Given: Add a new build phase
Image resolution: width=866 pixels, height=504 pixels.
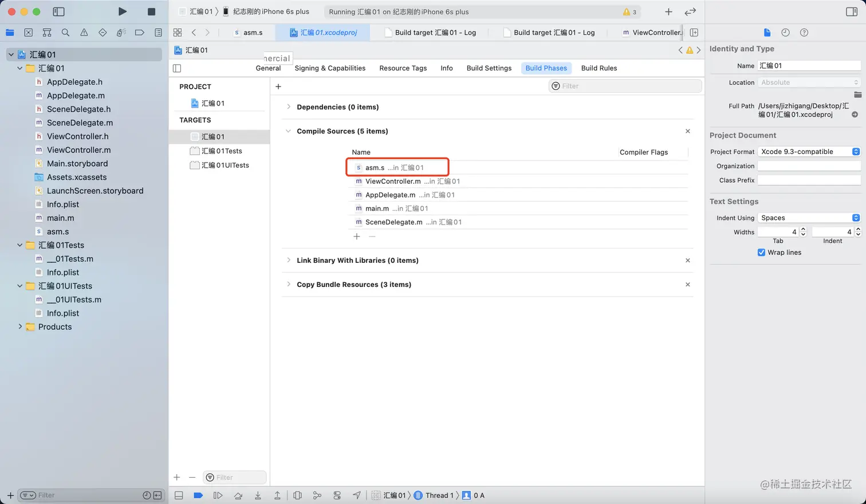Looking at the screenshot, I should 278,86.
